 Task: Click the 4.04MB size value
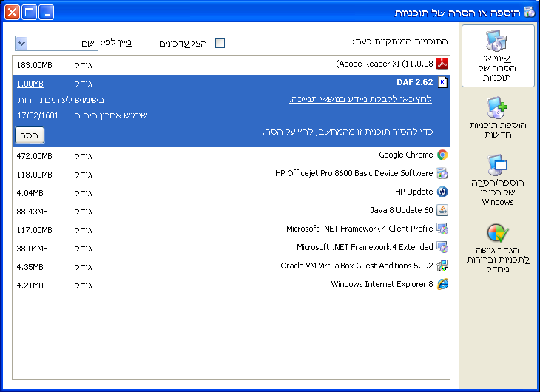(30, 193)
